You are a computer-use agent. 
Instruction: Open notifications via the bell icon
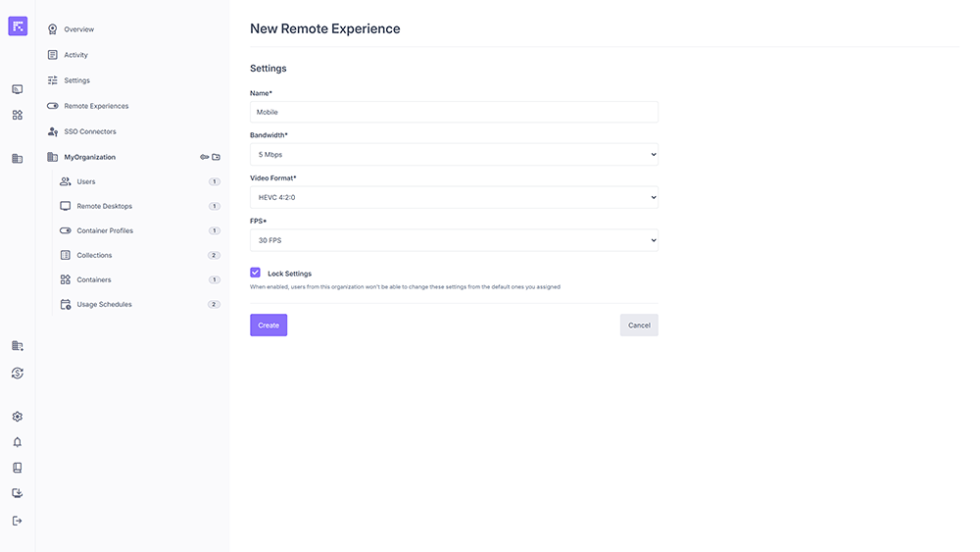[17, 442]
